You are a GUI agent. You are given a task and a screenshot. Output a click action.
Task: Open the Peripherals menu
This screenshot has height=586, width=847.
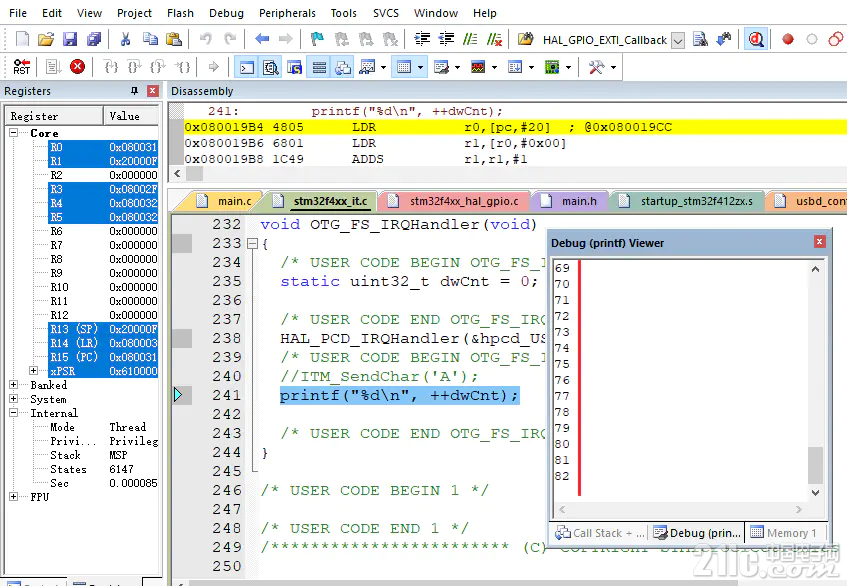click(x=287, y=13)
